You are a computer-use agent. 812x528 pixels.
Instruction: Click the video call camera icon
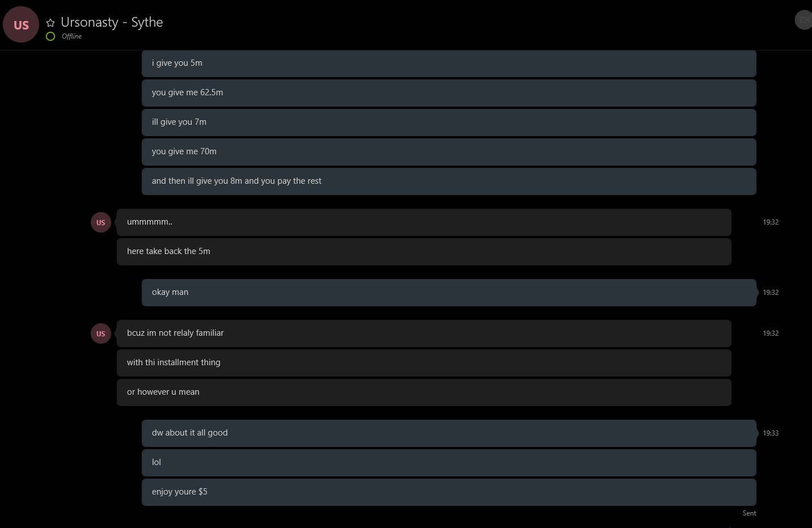pyautogui.click(x=804, y=20)
